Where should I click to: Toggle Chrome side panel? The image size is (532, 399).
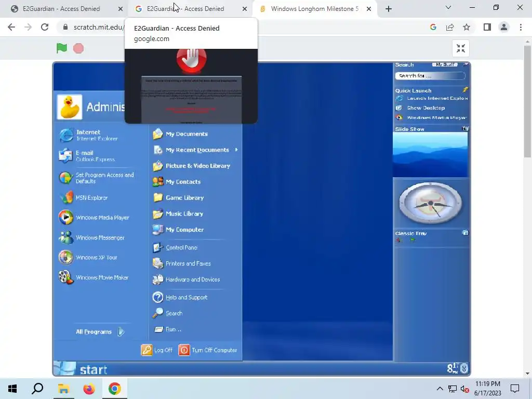[x=487, y=27]
